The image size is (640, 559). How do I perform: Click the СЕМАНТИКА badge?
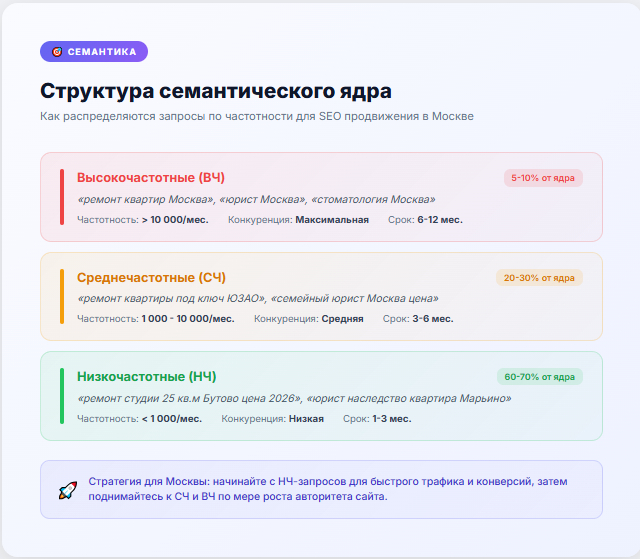coord(94,51)
